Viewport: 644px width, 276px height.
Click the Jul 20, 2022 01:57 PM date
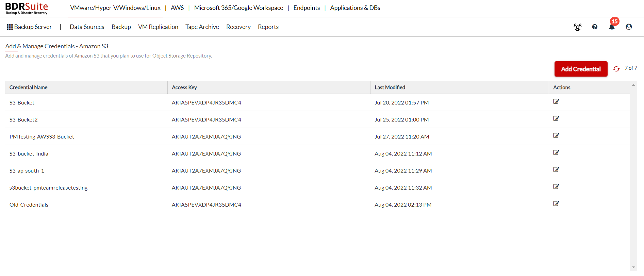[x=402, y=102]
